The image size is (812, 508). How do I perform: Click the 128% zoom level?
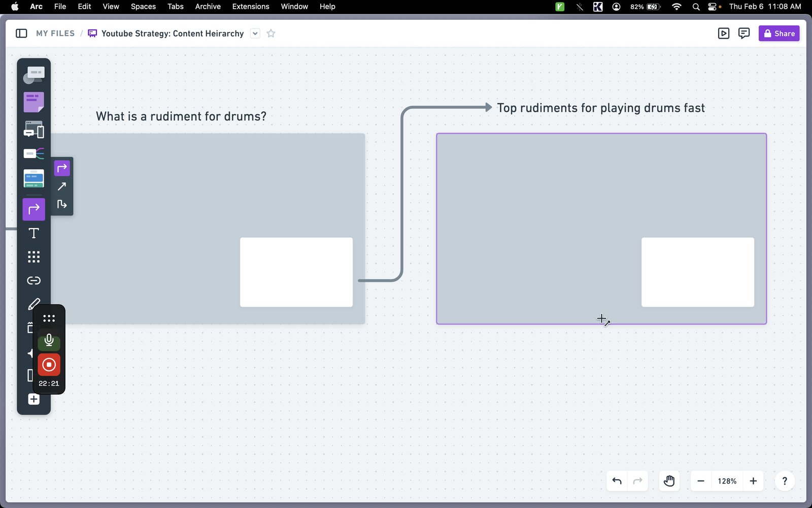coord(727,481)
